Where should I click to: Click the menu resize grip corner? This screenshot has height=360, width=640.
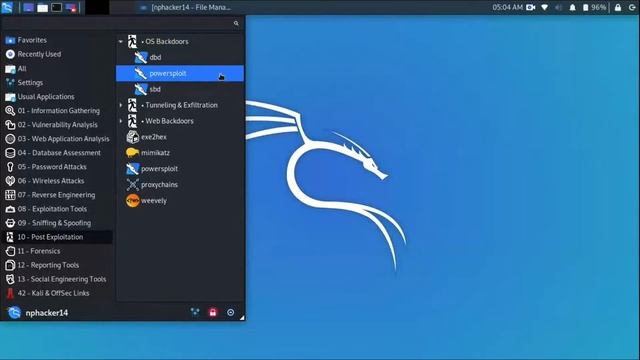242,318
